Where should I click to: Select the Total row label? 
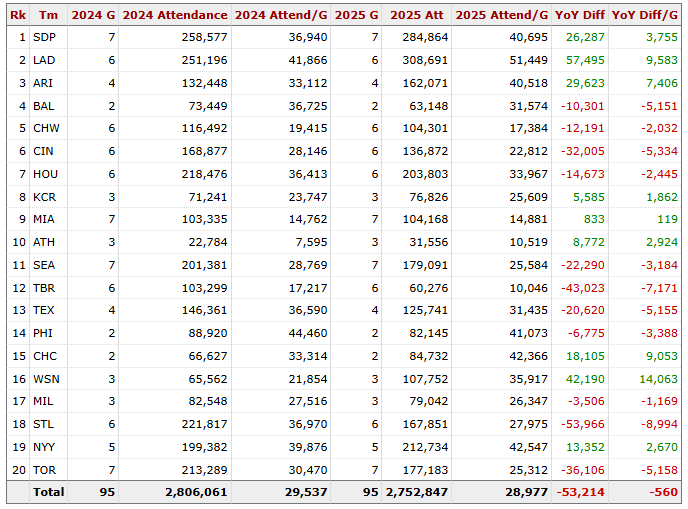48,492
